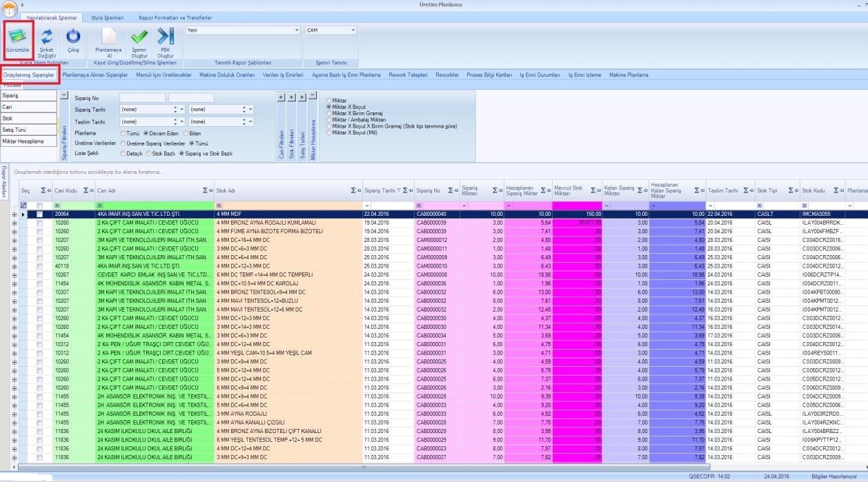Click sum icon in Sipariş No header

point(451,190)
